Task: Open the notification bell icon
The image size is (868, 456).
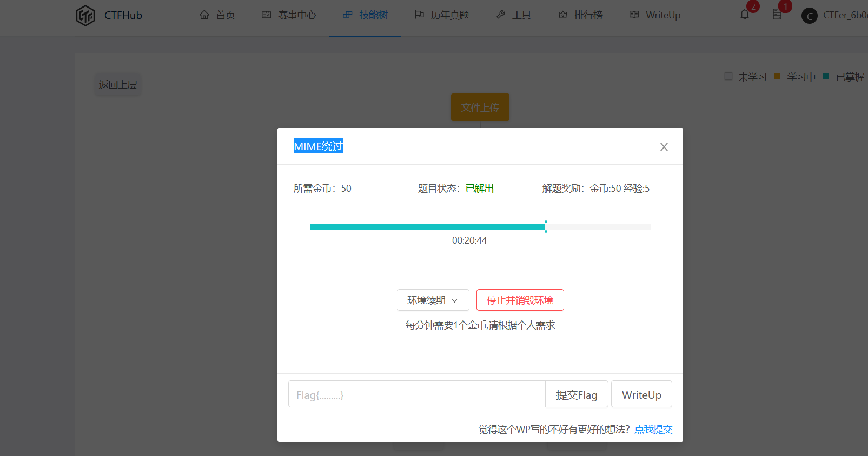Action: 745,15
